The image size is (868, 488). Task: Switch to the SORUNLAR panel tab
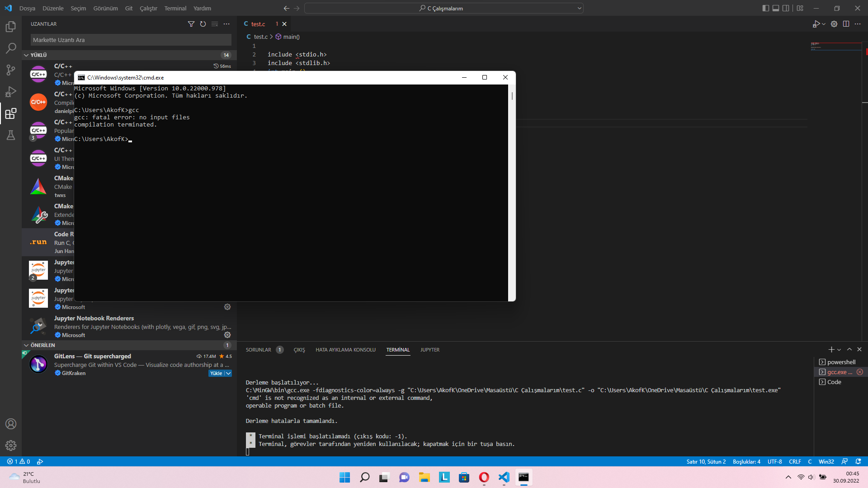click(259, 350)
